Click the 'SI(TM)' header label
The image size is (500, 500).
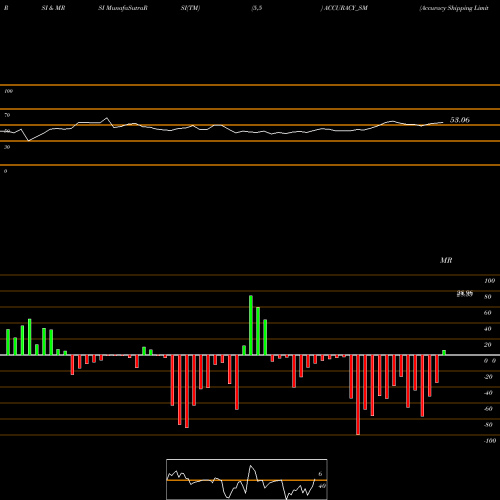190,8
